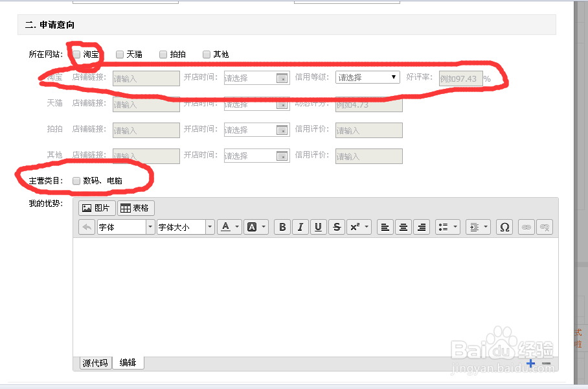Click the undo arrow in editor toolbar

pyautogui.click(x=87, y=227)
